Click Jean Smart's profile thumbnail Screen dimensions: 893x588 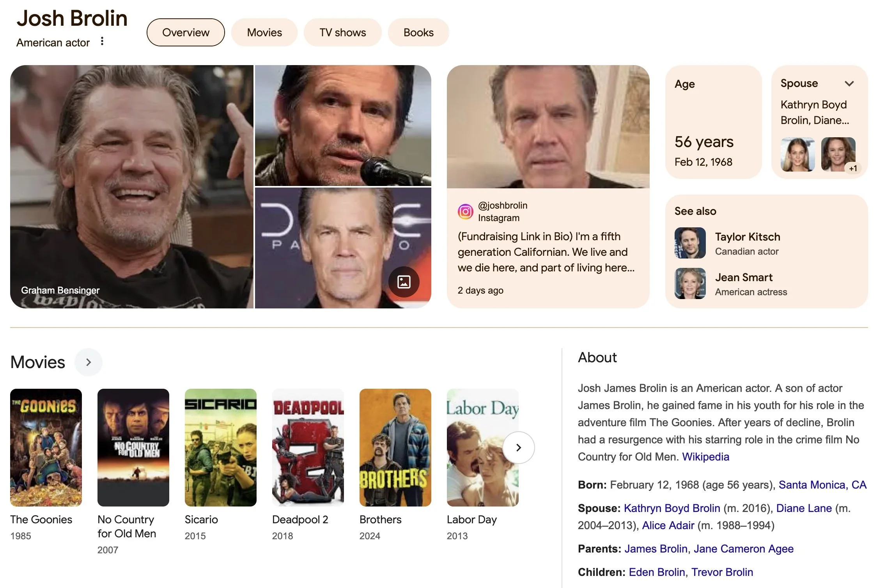pyautogui.click(x=690, y=283)
